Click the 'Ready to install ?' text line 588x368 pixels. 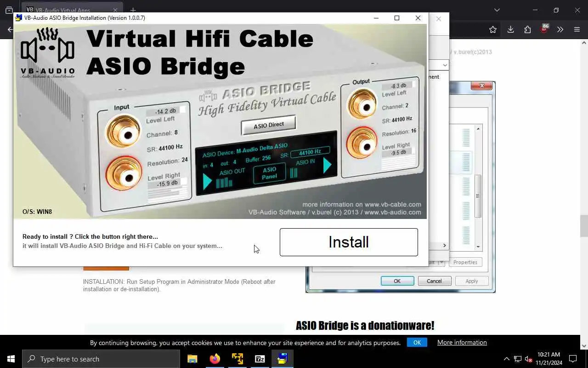[x=90, y=236]
